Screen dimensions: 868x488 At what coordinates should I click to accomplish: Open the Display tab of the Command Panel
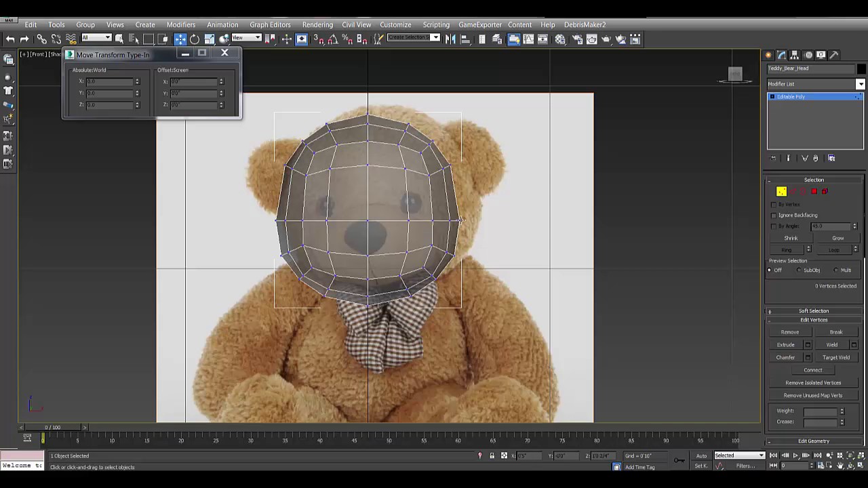821,55
